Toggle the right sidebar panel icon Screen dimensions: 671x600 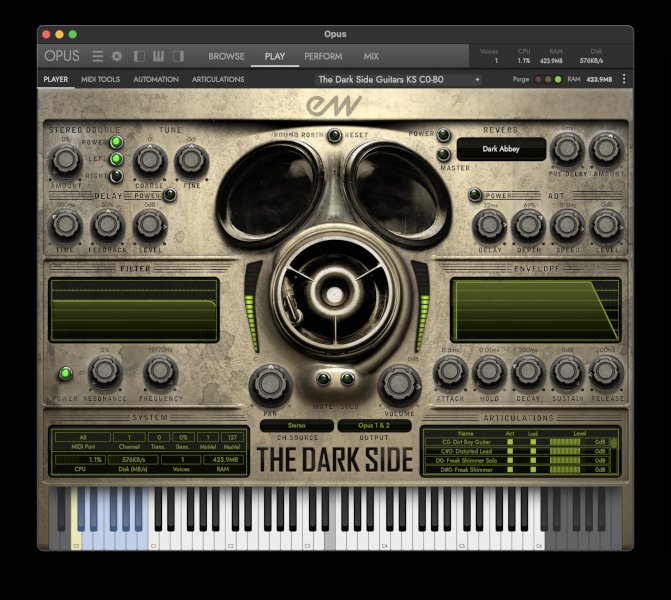tap(178, 56)
